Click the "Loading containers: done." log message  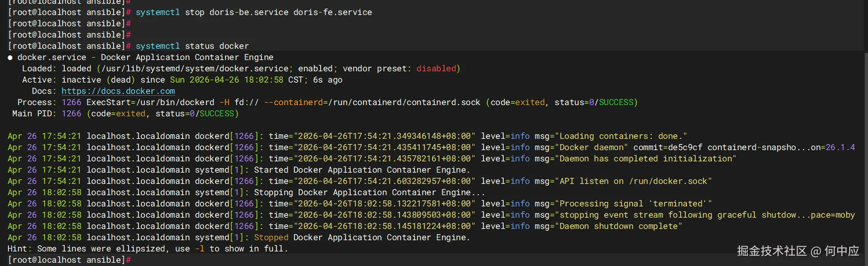[621, 136]
